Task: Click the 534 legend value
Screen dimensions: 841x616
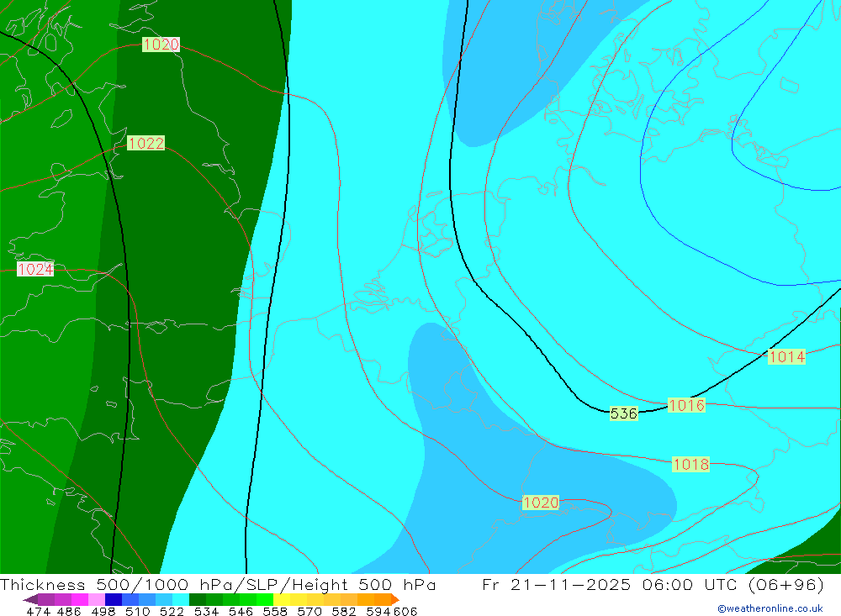Action: pyautogui.click(x=207, y=612)
